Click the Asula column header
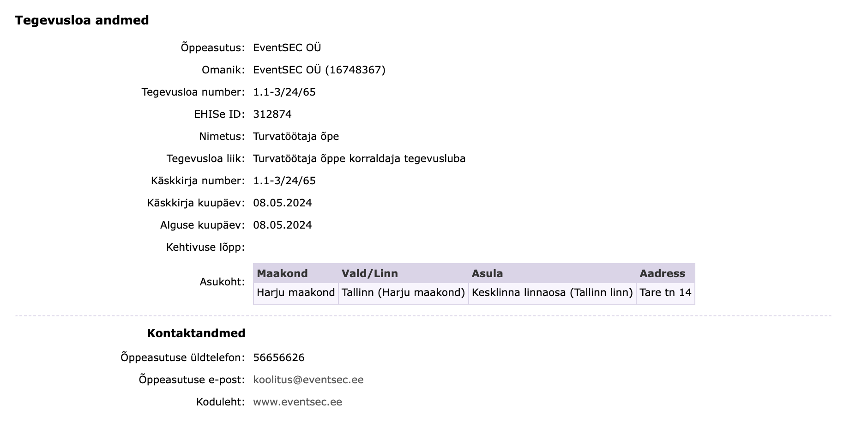 (553, 273)
